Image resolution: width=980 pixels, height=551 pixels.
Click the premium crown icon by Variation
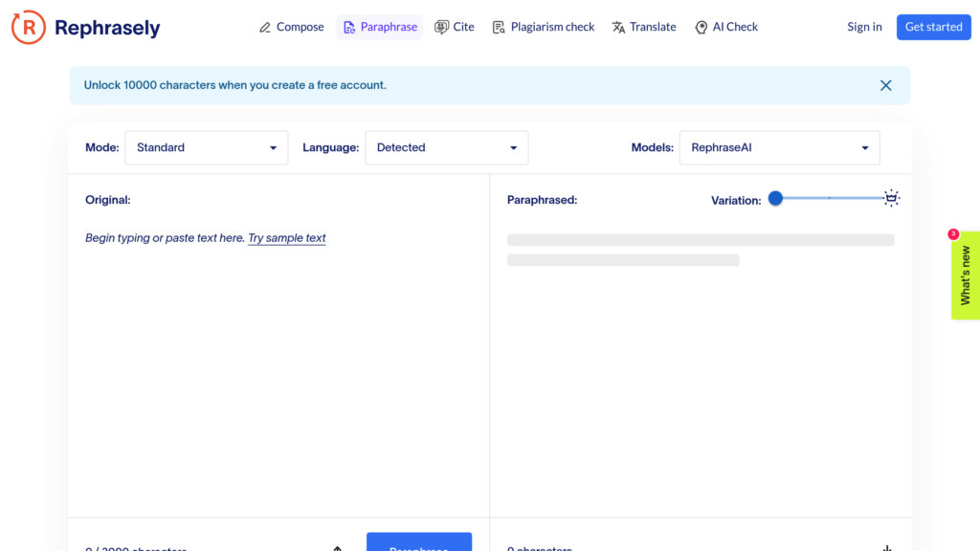(891, 198)
